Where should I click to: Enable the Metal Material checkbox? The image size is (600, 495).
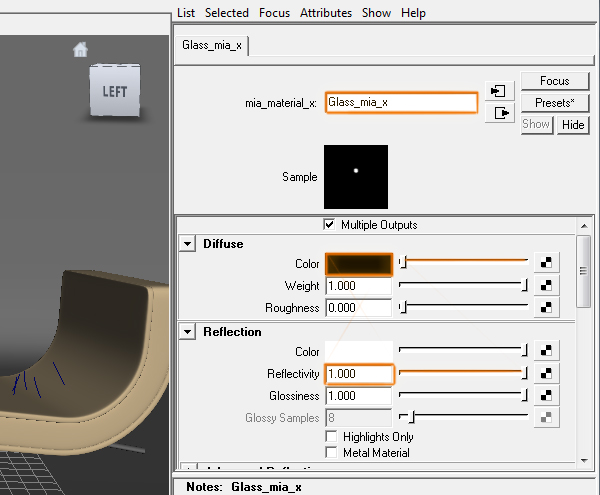click(331, 453)
